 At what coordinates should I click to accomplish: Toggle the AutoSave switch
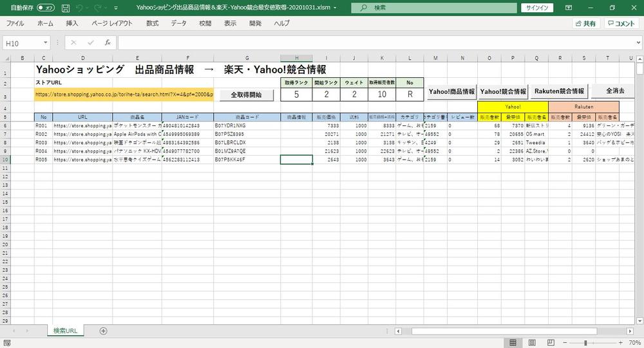[x=45, y=8]
